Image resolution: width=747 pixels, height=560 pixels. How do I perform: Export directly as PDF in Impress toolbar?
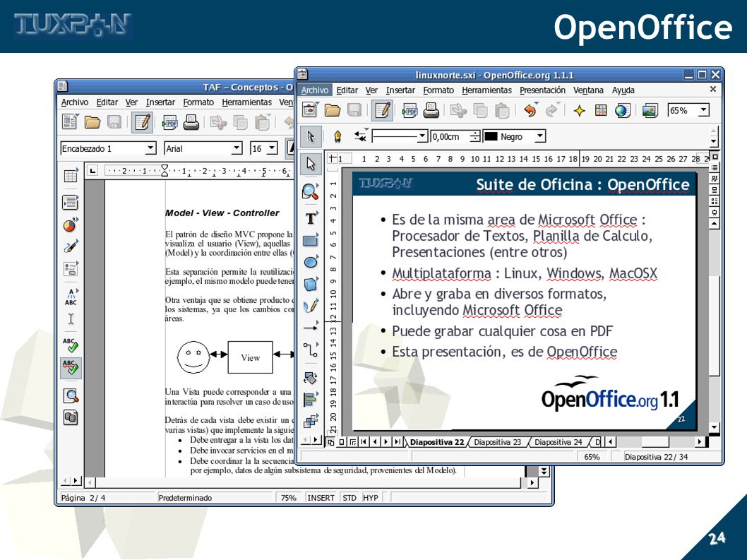coord(410,111)
